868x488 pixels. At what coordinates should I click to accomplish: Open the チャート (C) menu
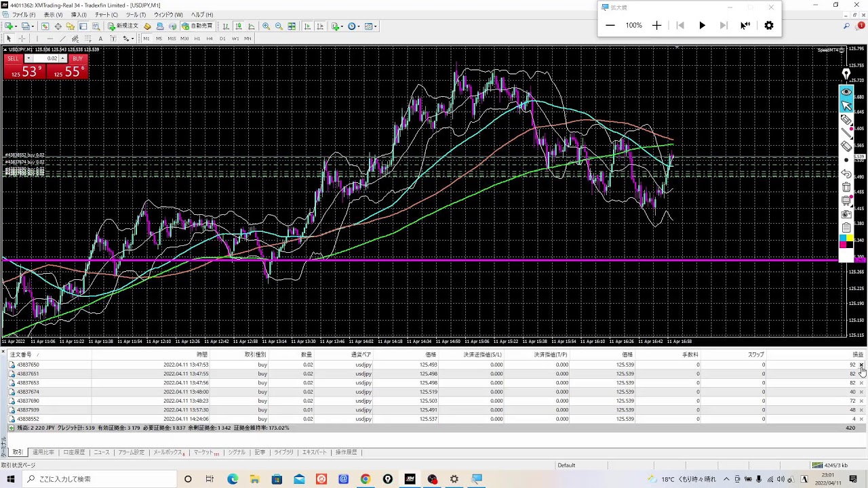[x=106, y=14]
